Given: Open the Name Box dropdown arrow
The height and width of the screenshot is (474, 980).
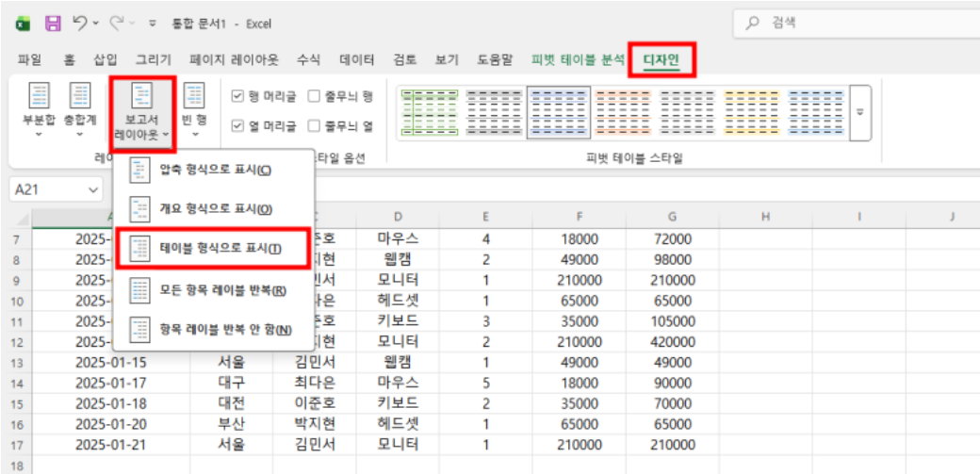Looking at the screenshot, I should click(92, 189).
